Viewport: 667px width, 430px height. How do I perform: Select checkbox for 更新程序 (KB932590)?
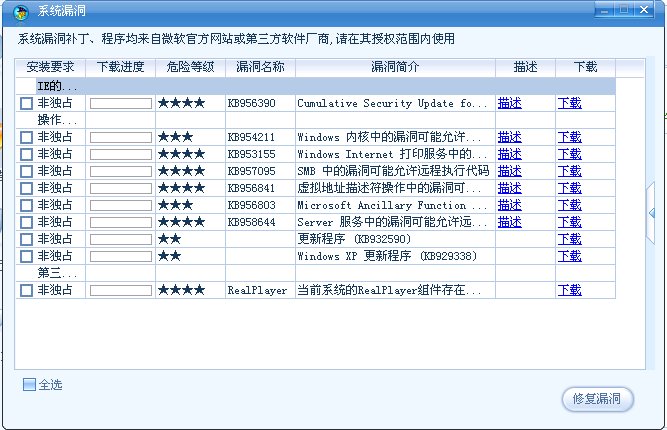point(26,239)
